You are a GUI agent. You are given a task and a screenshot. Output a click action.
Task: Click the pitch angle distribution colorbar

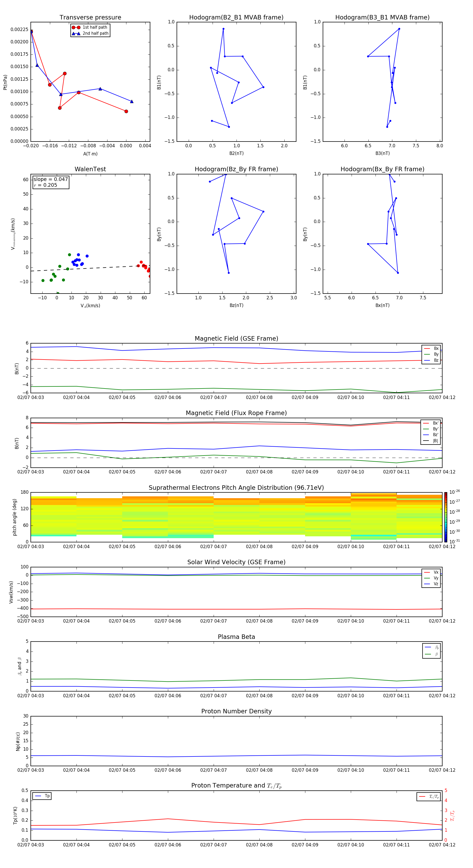click(445, 517)
